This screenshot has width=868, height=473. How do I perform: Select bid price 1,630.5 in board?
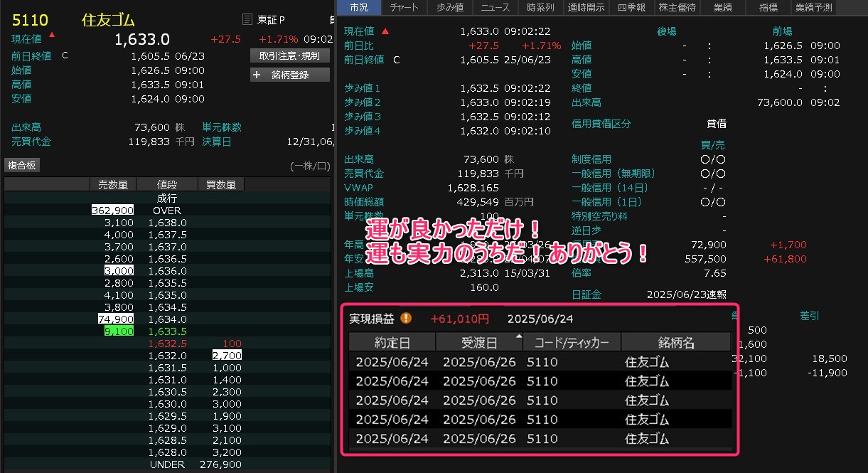[x=168, y=392]
